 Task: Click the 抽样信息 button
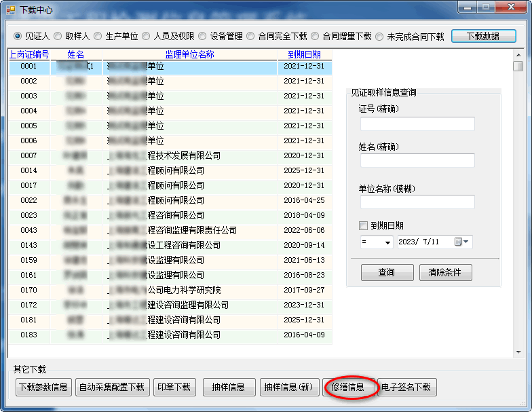[x=229, y=387]
